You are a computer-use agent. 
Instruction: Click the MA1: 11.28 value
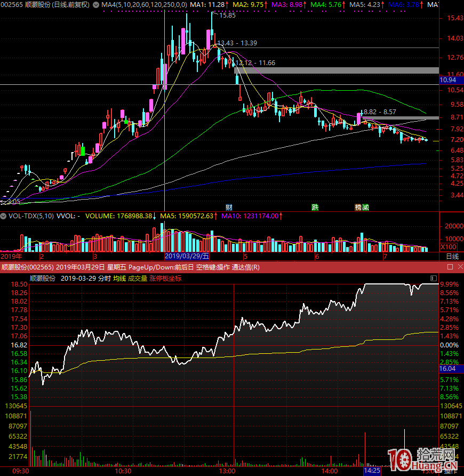tap(207, 5)
